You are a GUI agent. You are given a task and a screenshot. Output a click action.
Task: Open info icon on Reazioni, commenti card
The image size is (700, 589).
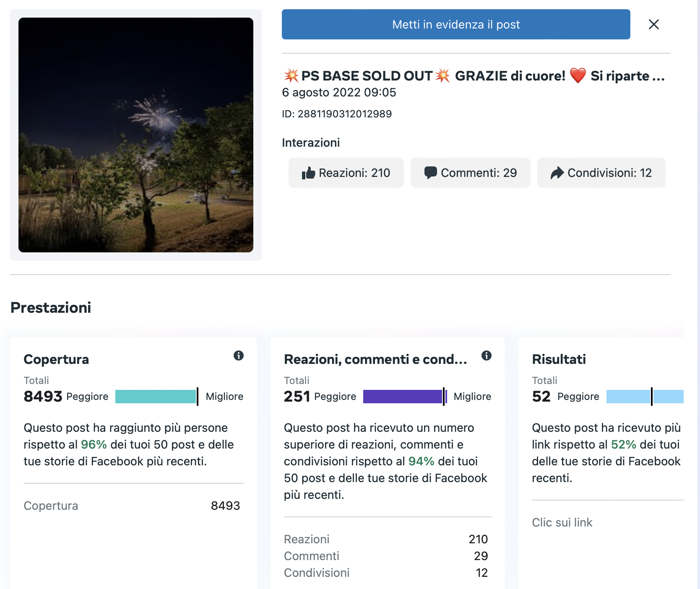coord(487,355)
